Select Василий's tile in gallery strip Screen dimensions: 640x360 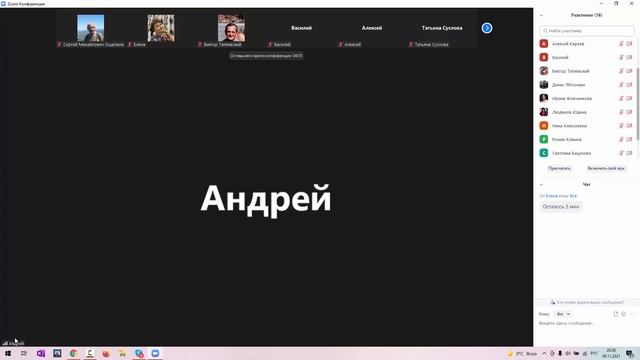tap(301, 28)
